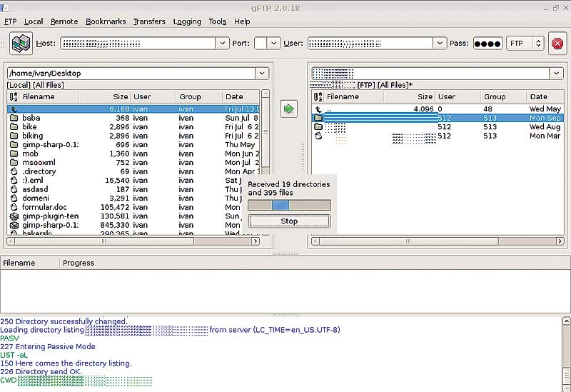This screenshot has width=571, height=392.
Task: Click the directory receive progress bar
Action: tap(289, 205)
